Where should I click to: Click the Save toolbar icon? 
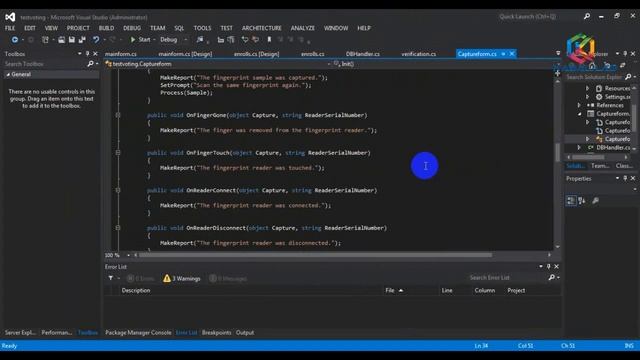tap(71, 40)
